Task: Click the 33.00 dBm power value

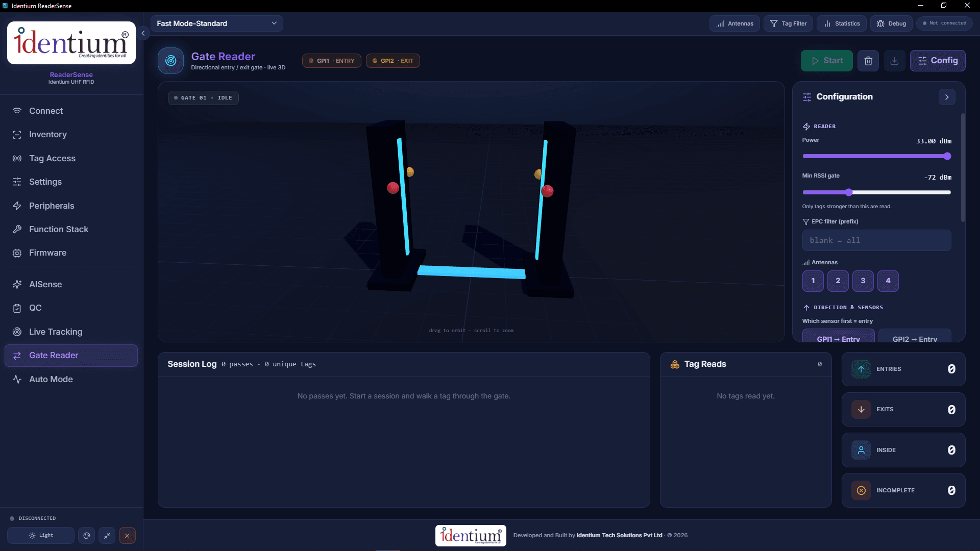Action: click(x=934, y=141)
